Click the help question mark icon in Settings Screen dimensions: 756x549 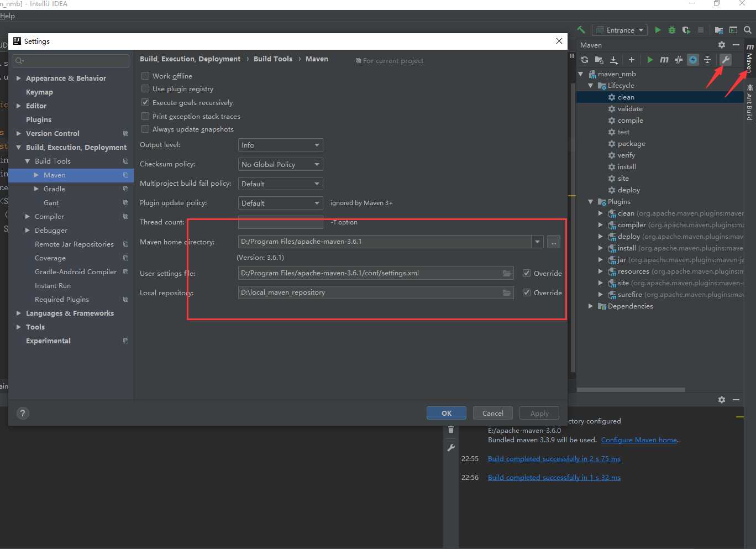pyautogui.click(x=23, y=413)
